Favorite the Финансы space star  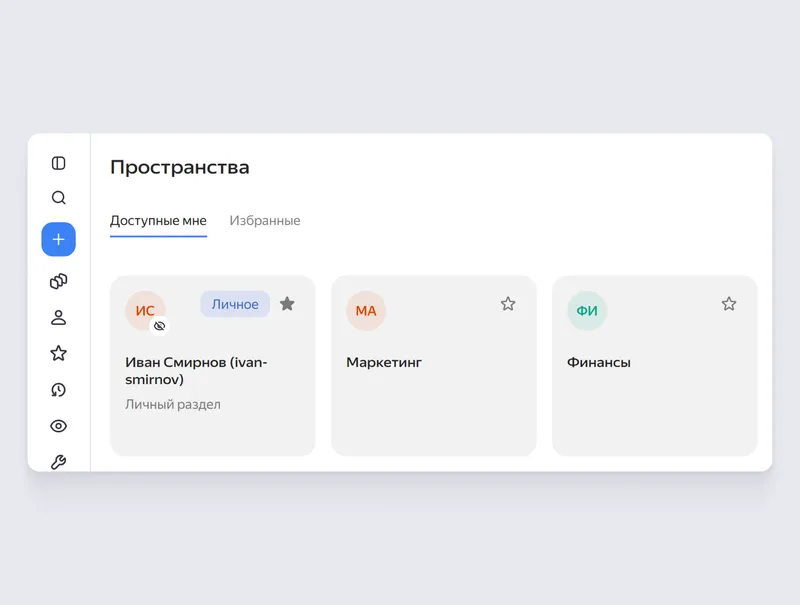(729, 304)
